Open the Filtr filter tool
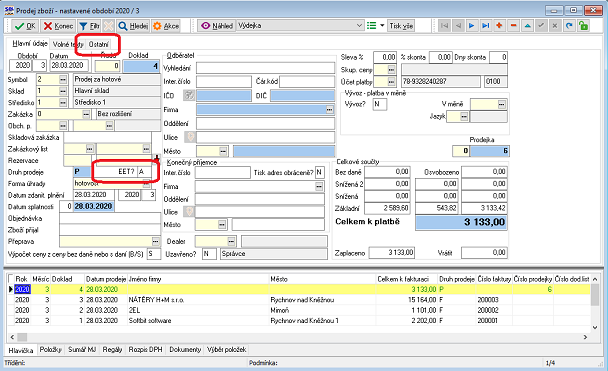Image resolution: width=608 pixels, height=371 pixels. (89, 26)
